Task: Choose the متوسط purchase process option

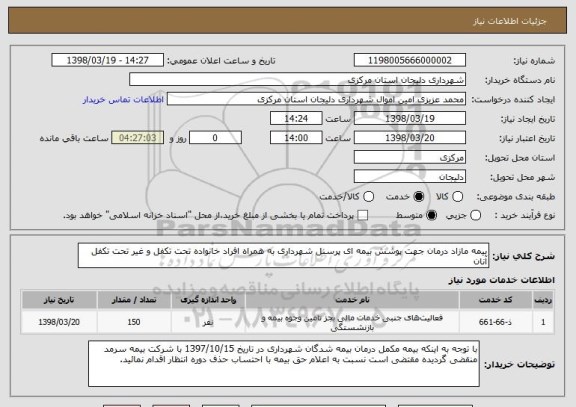Action: point(432,216)
